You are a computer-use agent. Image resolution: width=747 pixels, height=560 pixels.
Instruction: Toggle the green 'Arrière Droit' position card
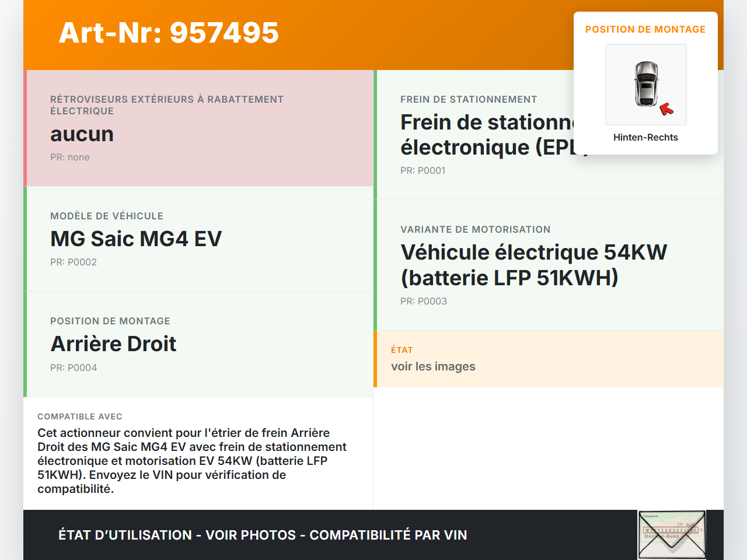pyautogui.click(x=198, y=344)
